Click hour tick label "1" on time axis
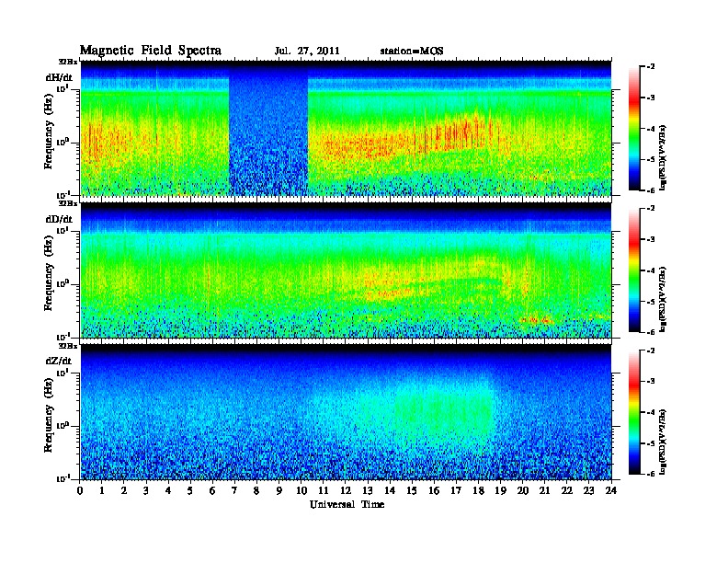 click(102, 490)
